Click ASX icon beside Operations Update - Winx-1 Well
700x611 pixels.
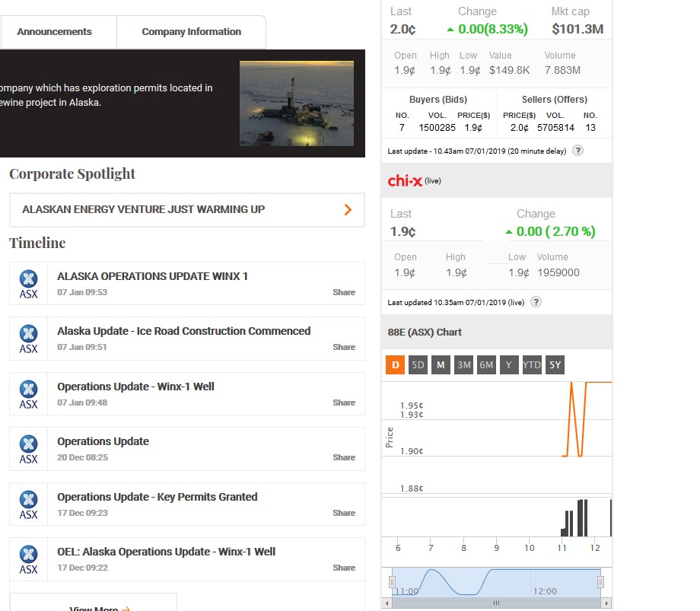pyautogui.click(x=29, y=394)
